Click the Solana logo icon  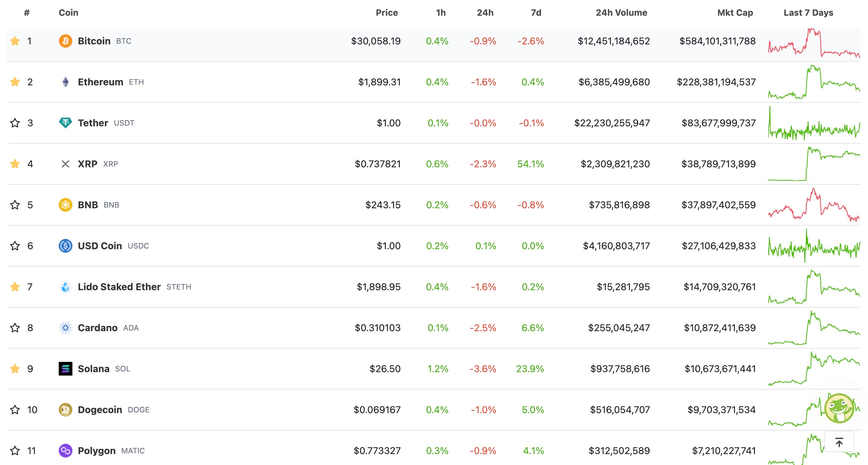coord(66,369)
